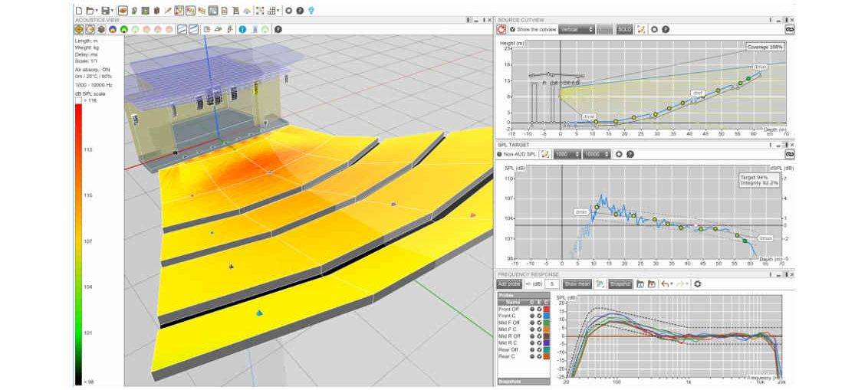Viewport: 868px width, 390px height.
Task: Toggle the checkmark for Front Off probe
Action: pyautogui.click(x=539, y=310)
